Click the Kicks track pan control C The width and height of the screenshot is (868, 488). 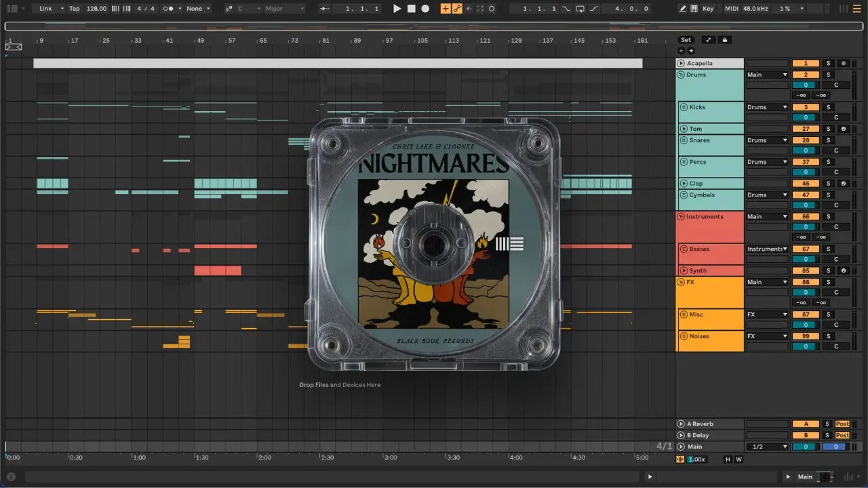pyautogui.click(x=836, y=117)
